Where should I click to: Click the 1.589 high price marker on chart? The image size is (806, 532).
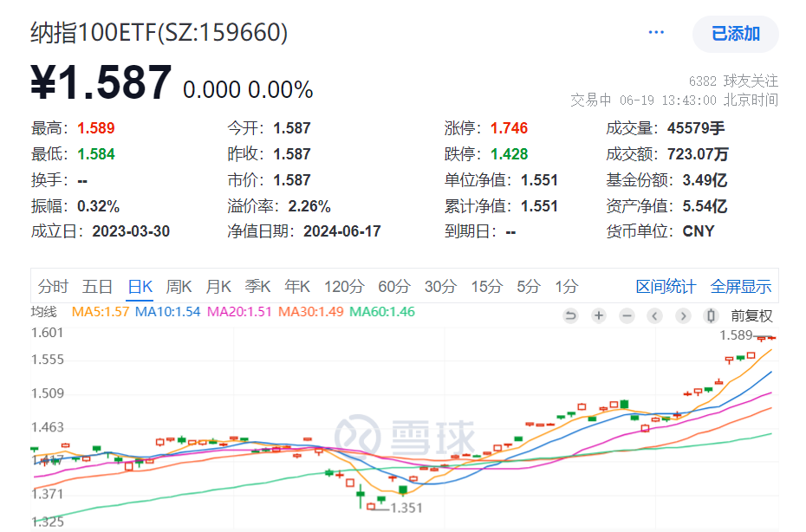click(x=736, y=335)
